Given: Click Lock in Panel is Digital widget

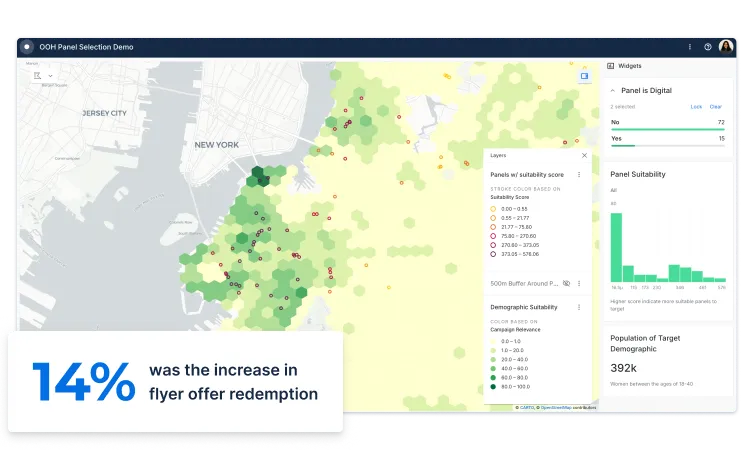Looking at the screenshot, I should (x=696, y=106).
